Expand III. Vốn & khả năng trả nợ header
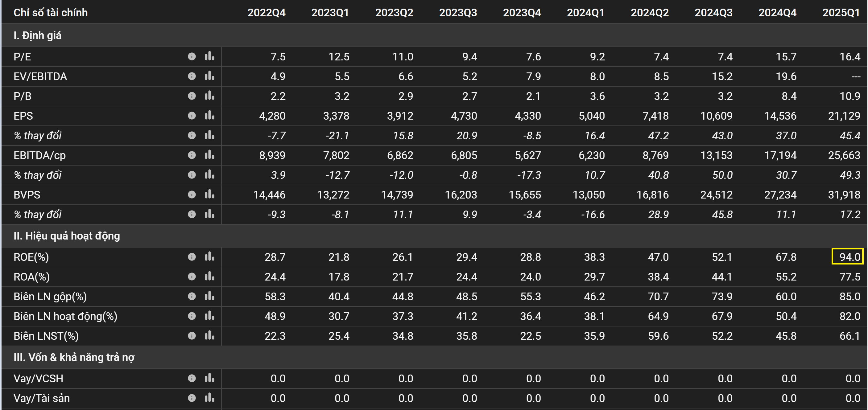This screenshot has width=868, height=410. click(74, 357)
